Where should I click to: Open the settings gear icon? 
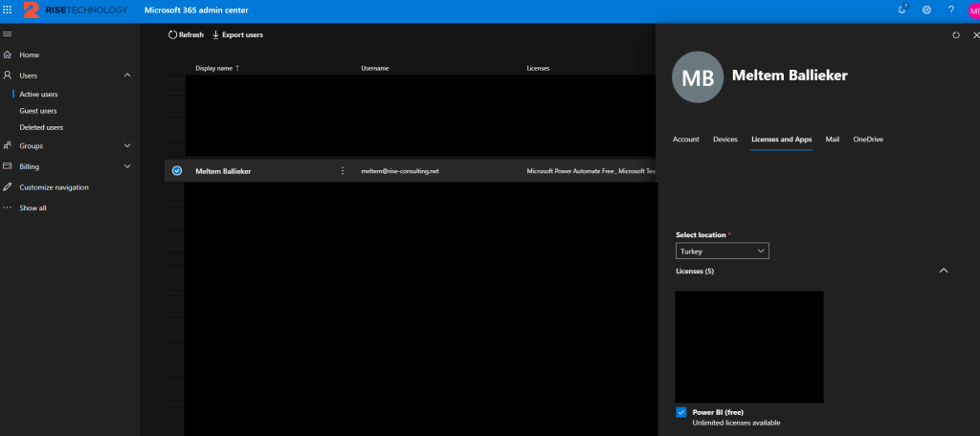926,10
